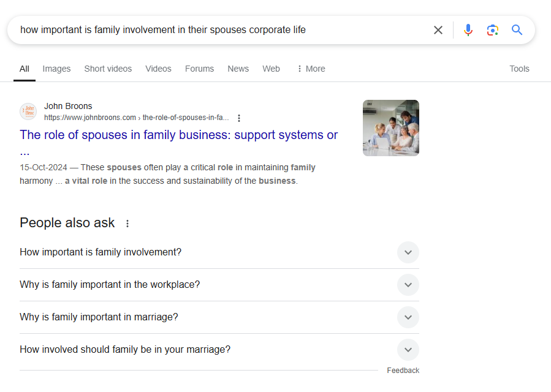Click the search query input field
This screenshot has width=551, height=392.
pos(221,30)
